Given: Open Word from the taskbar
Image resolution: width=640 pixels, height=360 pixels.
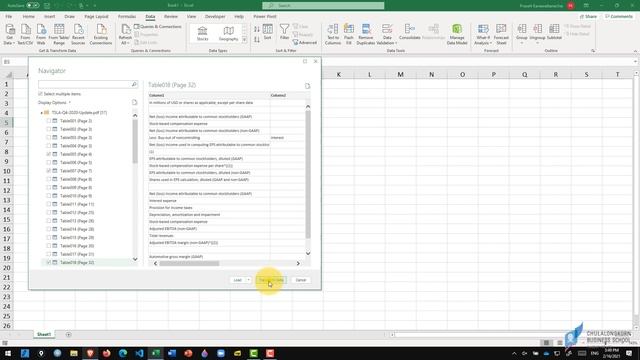Looking at the screenshot, I should pos(172,353).
